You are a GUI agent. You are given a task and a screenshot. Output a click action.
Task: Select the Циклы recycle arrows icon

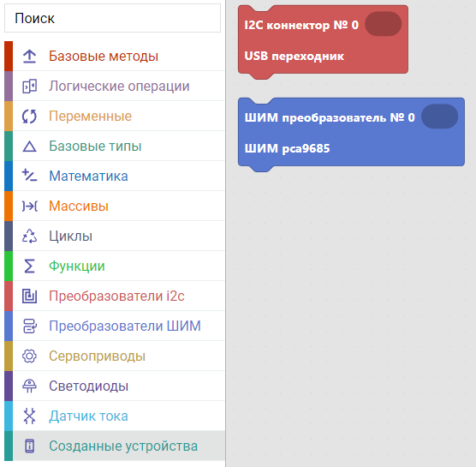[29, 236]
